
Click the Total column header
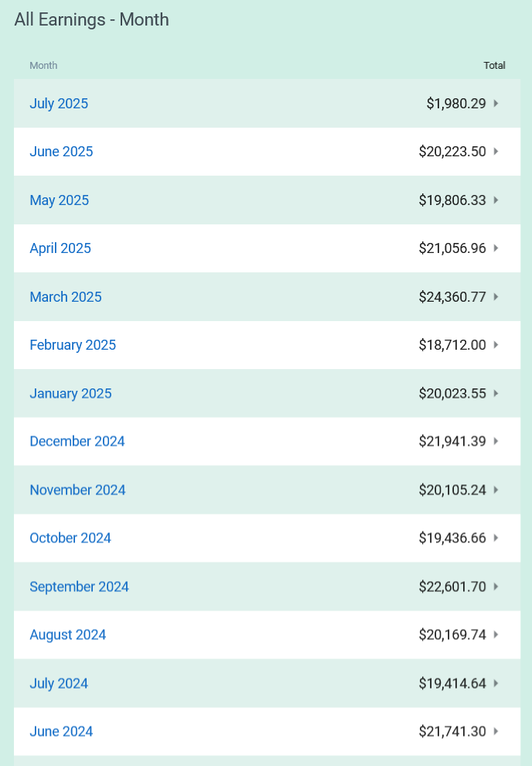494,66
